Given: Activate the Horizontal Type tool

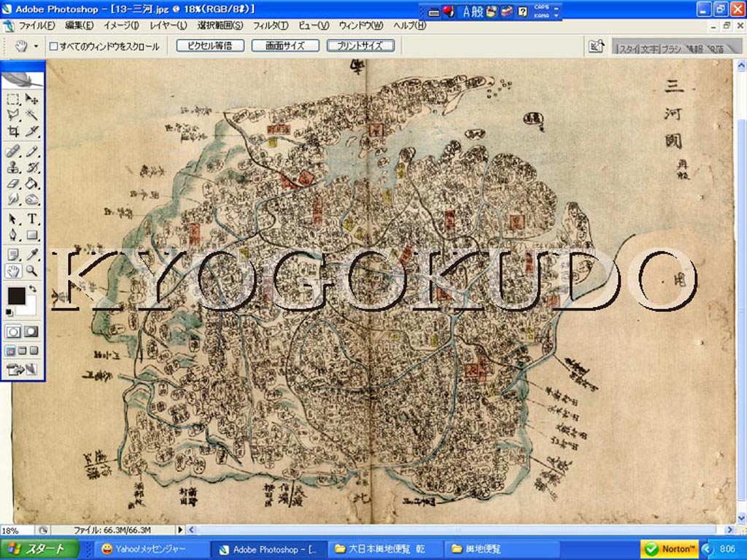Looking at the screenshot, I should (32, 218).
